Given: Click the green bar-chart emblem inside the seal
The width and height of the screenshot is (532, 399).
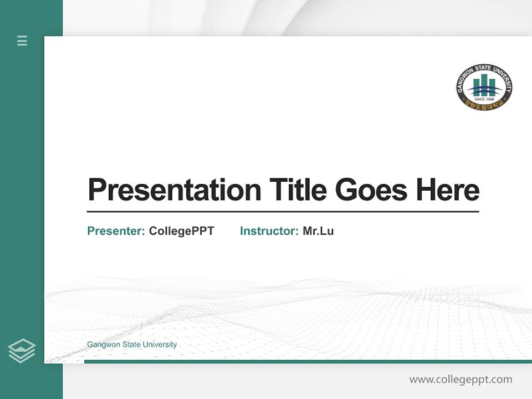Looking at the screenshot, I should click(483, 84).
